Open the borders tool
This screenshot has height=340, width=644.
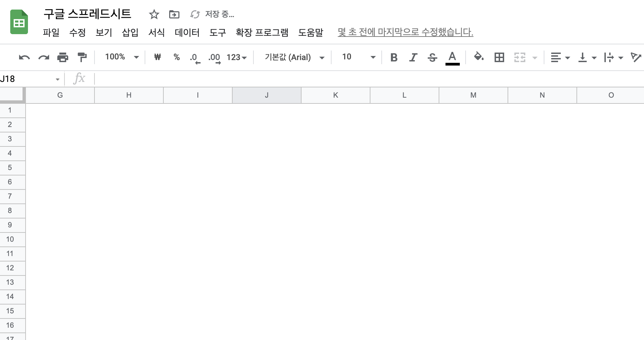[x=499, y=57]
